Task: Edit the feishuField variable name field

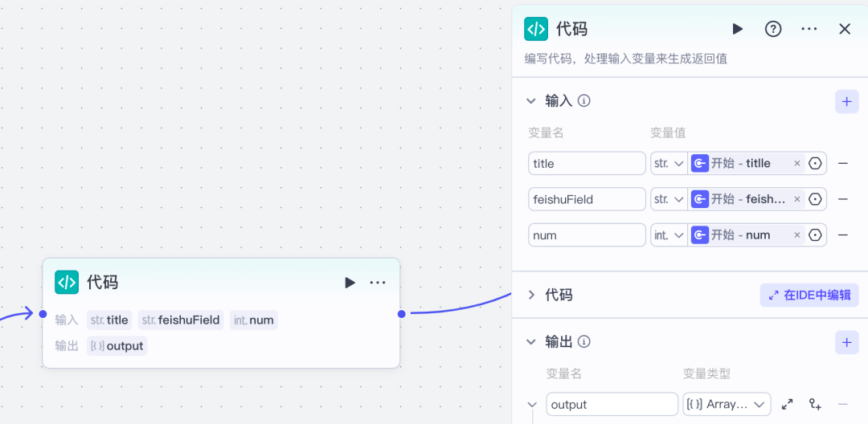Action: pyautogui.click(x=587, y=199)
